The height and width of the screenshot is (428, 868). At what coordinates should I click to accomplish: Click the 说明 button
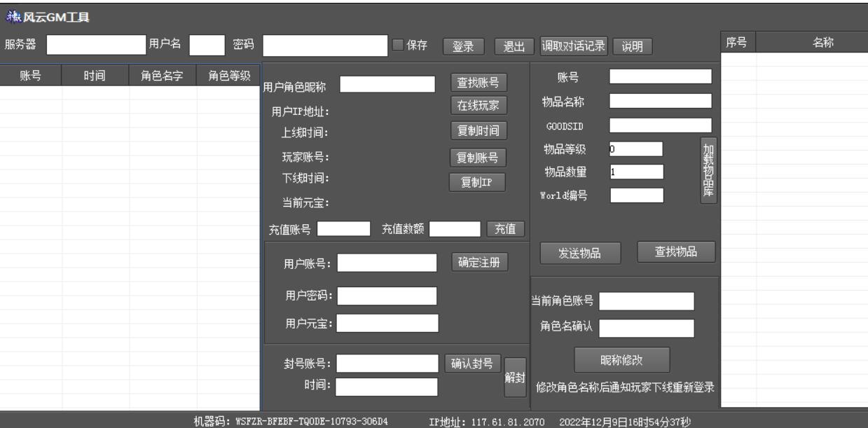[632, 47]
